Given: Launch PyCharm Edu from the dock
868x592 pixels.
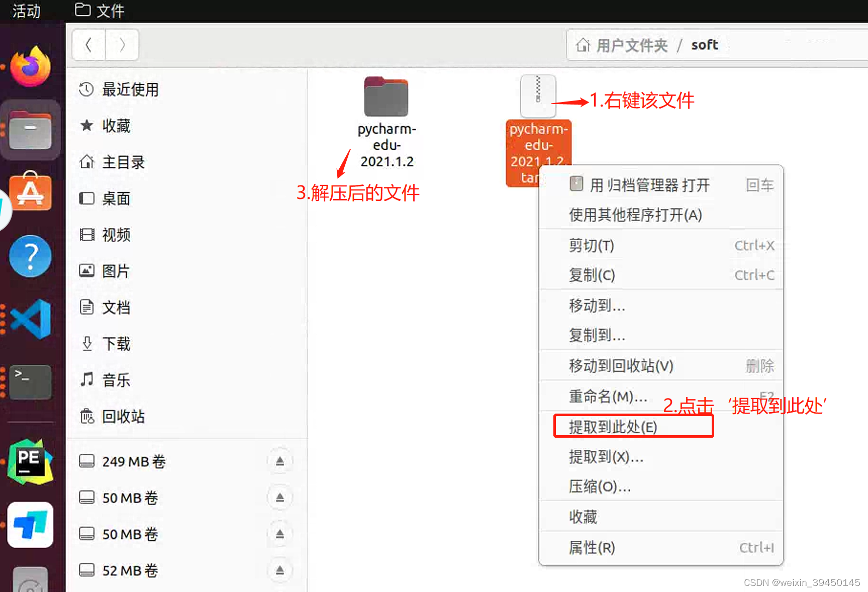Looking at the screenshot, I should click(31, 461).
